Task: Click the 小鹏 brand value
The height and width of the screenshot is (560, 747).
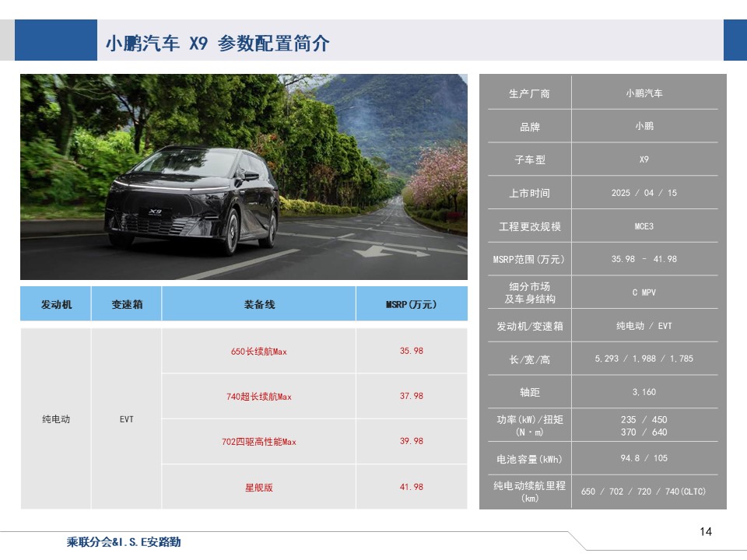Action: (x=644, y=126)
